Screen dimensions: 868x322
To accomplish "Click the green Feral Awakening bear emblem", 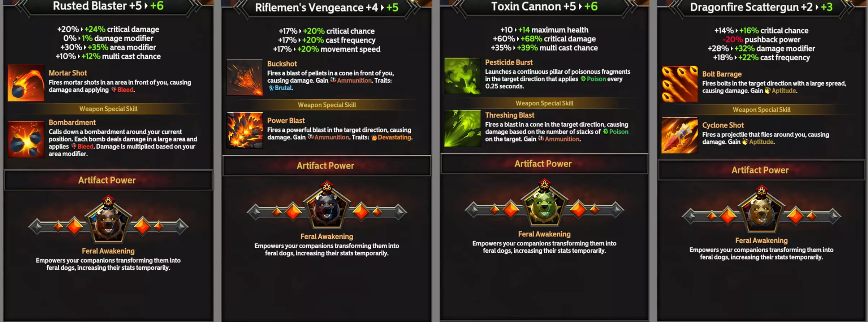I will [544, 204].
